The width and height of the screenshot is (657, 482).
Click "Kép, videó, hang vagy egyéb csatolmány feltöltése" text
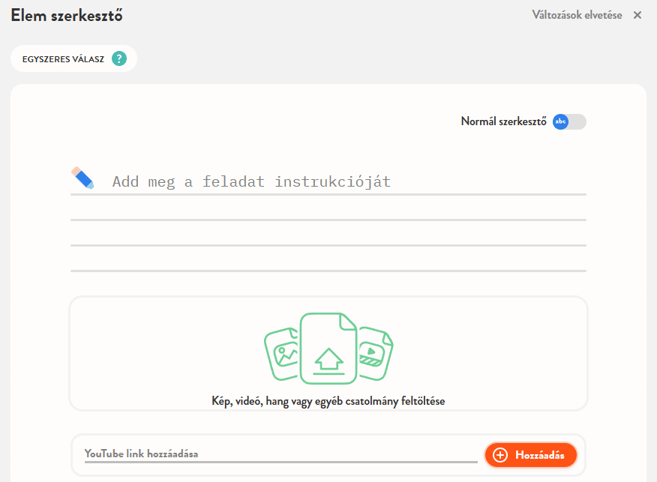point(328,401)
